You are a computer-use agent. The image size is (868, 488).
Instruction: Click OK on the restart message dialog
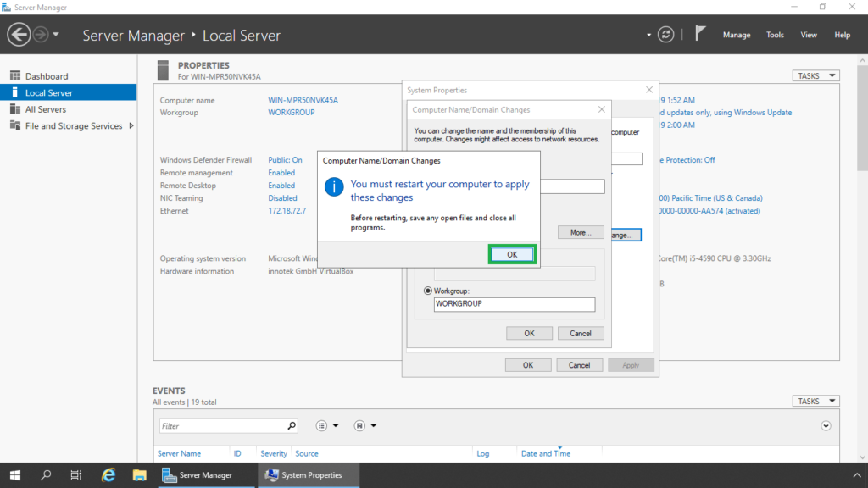pos(512,254)
